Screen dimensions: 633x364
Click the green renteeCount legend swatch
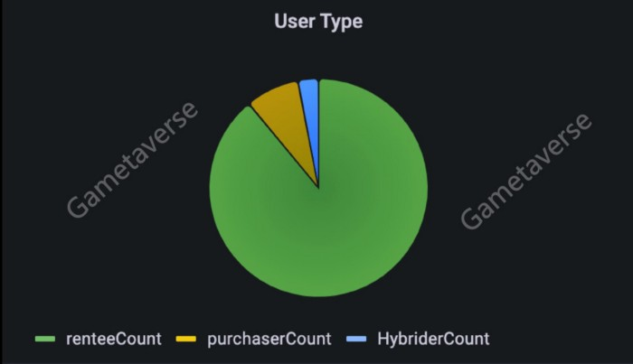click(45, 339)
